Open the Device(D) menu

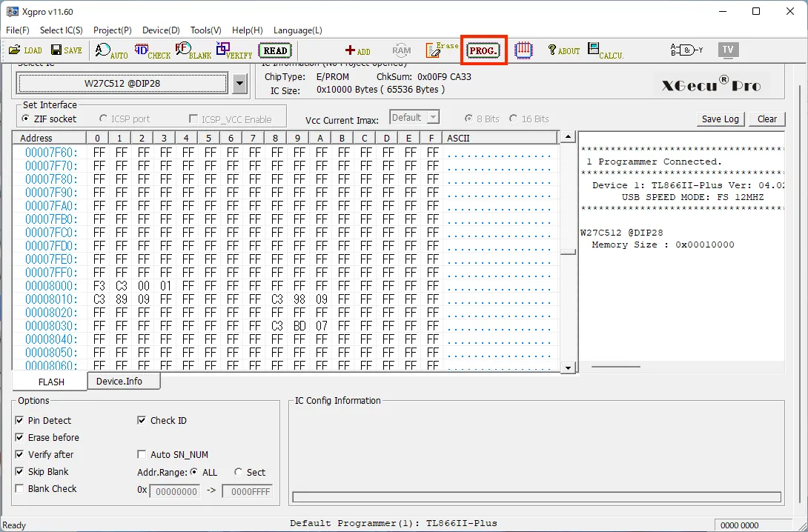[162, 30]
